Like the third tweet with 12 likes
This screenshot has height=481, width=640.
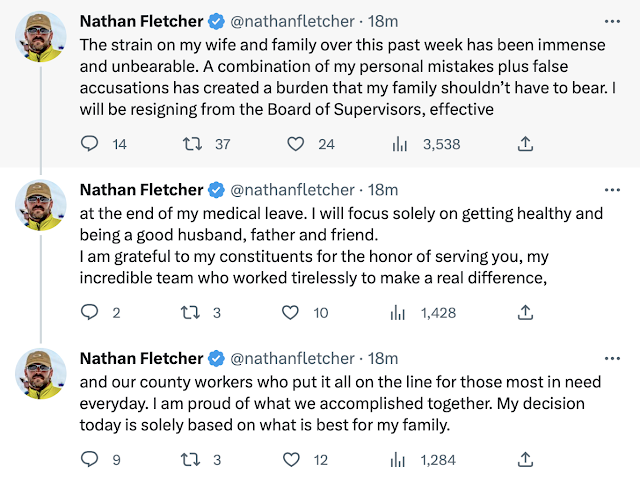291,460
